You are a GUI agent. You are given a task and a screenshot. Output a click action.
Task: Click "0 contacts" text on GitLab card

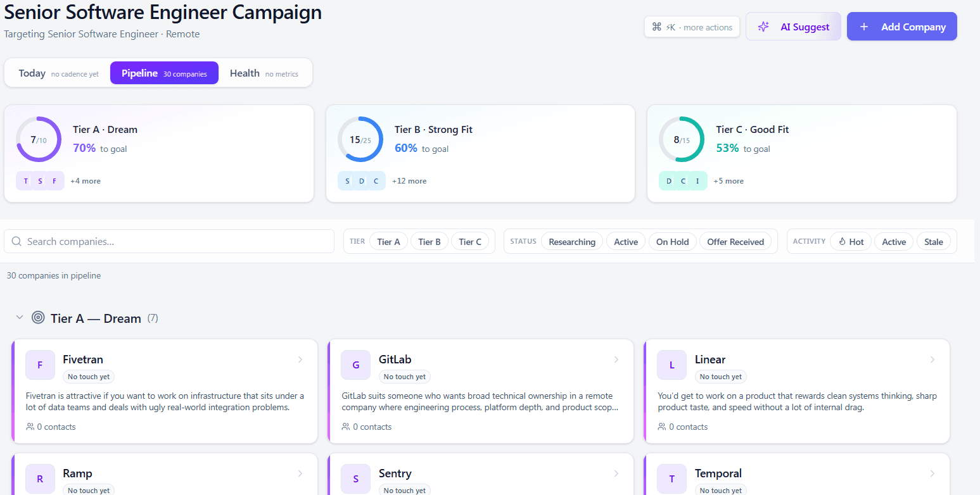(372, 427)
